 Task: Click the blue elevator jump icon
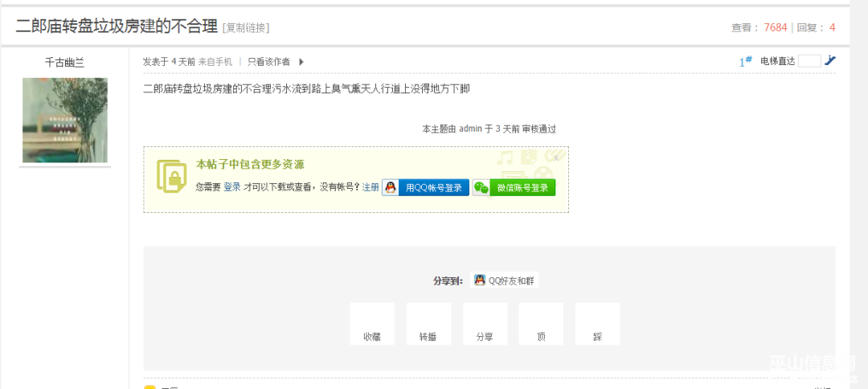(x=830, y=61)
